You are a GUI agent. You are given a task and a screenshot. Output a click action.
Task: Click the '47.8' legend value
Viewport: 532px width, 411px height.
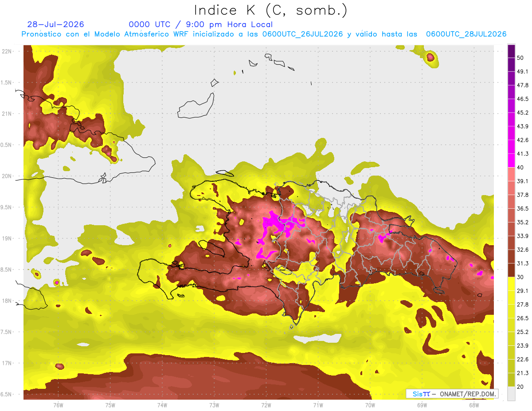tap(523, 85)
